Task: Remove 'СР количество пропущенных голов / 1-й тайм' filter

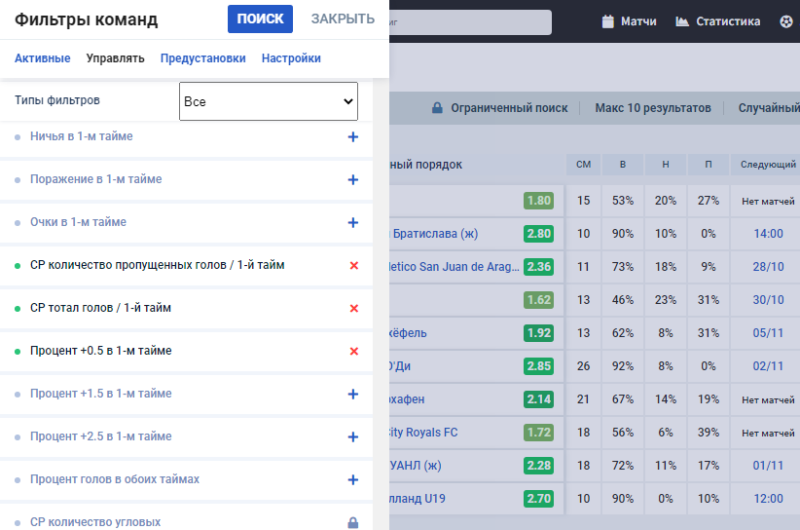Action: (353, 266)
